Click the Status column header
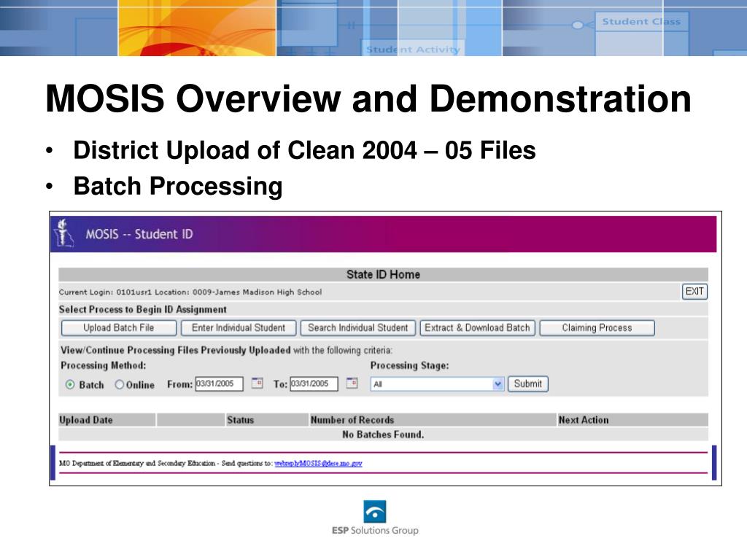This screenshot has width=747, height=560. pos(241,420)
